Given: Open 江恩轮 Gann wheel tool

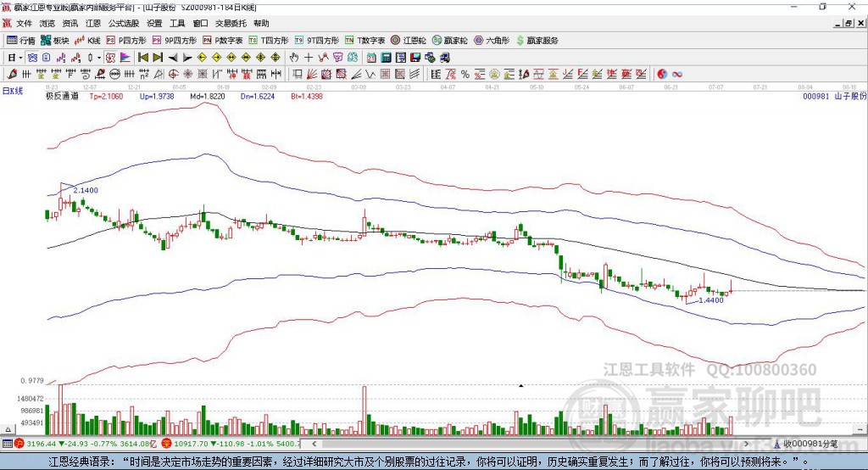Looking at the screenshot, I should tap(409, 41).
